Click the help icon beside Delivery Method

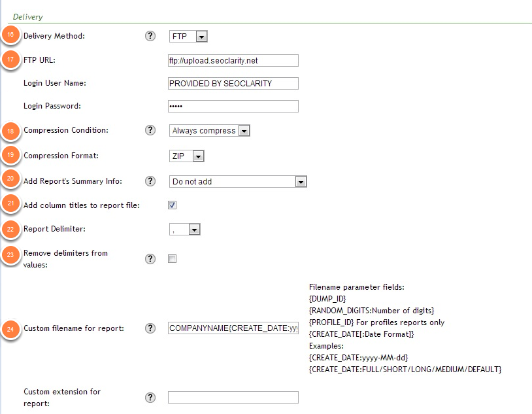coord(150,37)
